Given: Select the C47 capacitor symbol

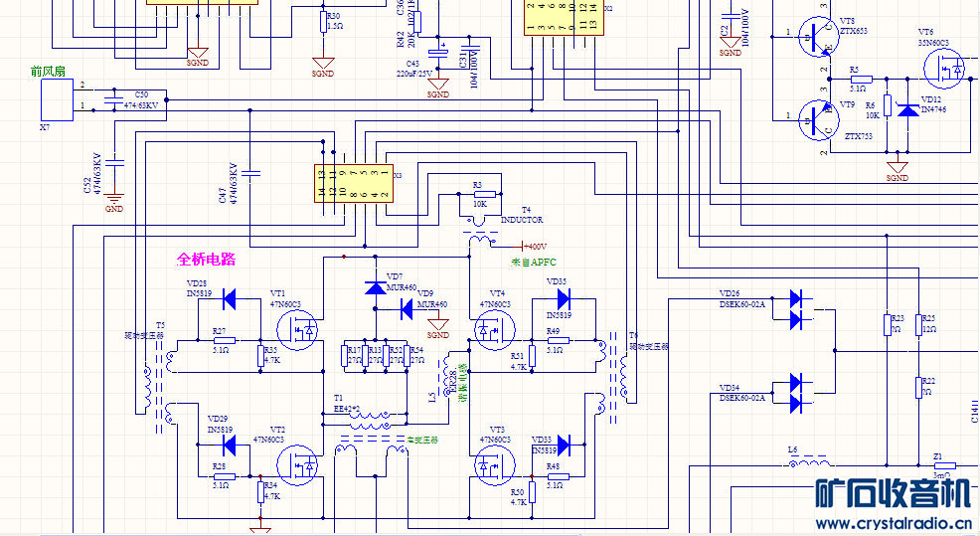Looking at the screenshot, I should pyautogui.click(x=250, y=173).
